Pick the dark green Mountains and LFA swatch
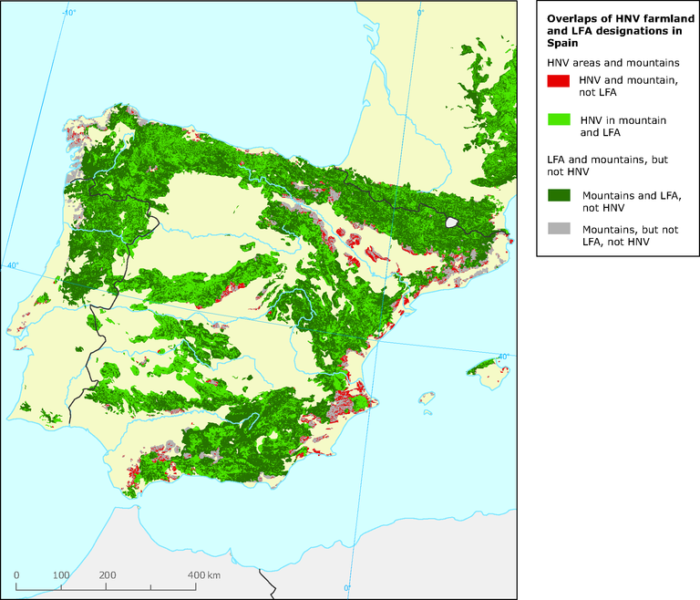Viewport: 700px width, 600px height. pyautogui.click(x=558, y=194)
